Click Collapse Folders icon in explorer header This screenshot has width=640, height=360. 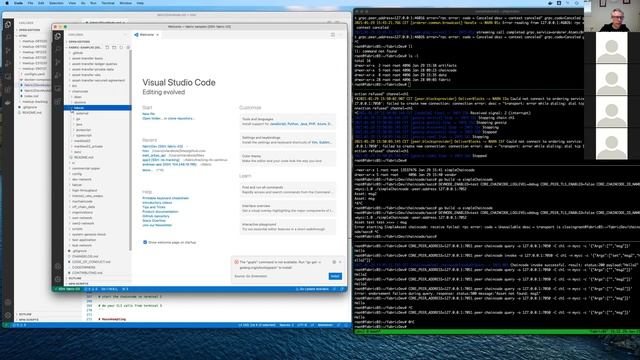[128, 47]
